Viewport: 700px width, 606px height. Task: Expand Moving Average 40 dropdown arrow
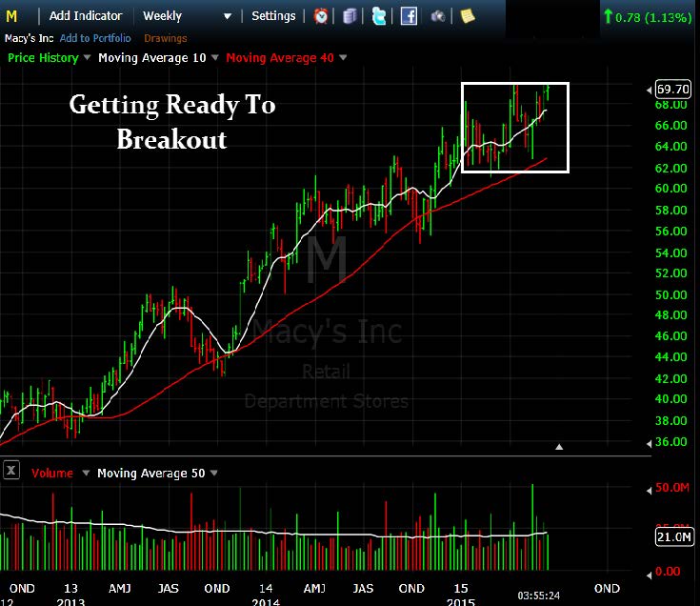tap(343, 57)
